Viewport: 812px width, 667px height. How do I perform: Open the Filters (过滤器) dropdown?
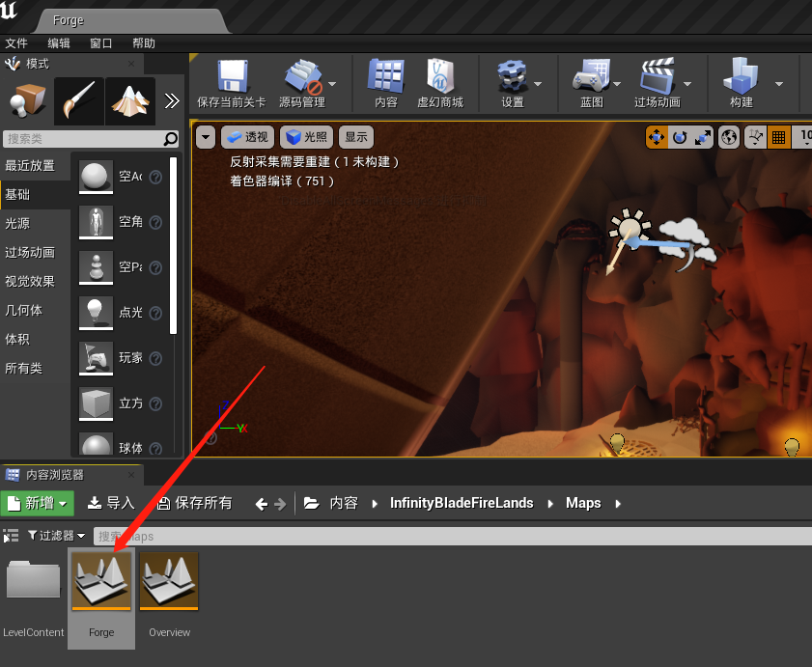point(56,536)
